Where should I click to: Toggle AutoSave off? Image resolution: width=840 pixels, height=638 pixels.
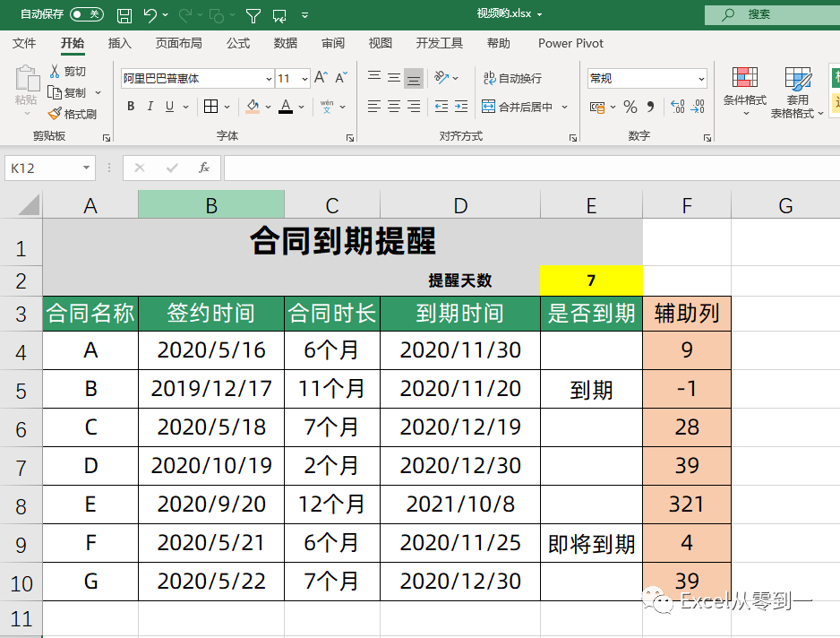(85, 14)
